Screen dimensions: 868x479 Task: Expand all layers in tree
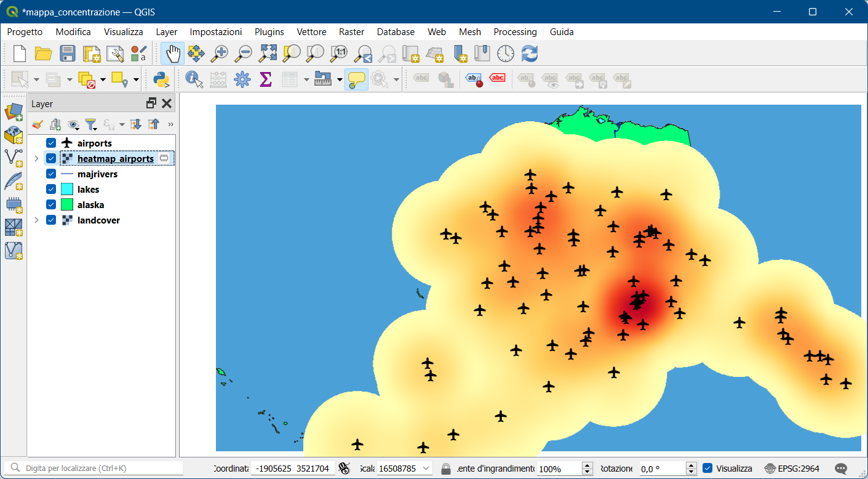[x=136, y=124]
